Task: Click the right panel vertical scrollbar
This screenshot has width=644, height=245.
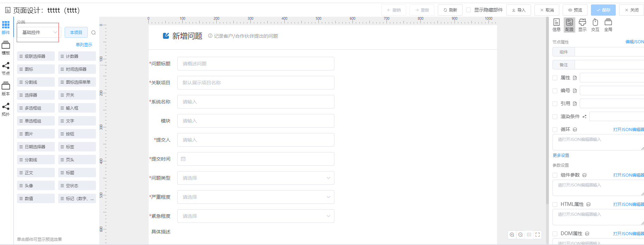Action: (x=547, y=111)
